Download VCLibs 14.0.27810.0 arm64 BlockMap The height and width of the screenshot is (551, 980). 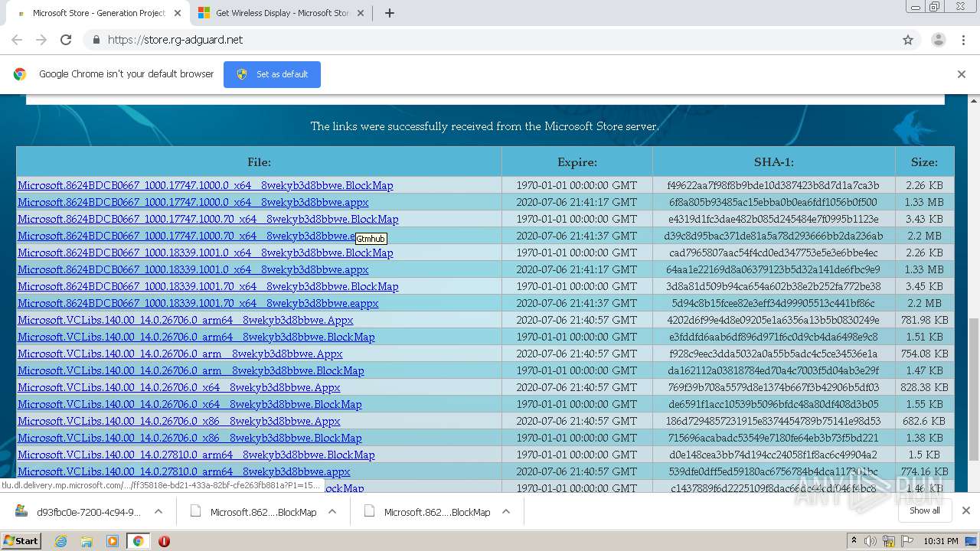click(x=196, y=455)
